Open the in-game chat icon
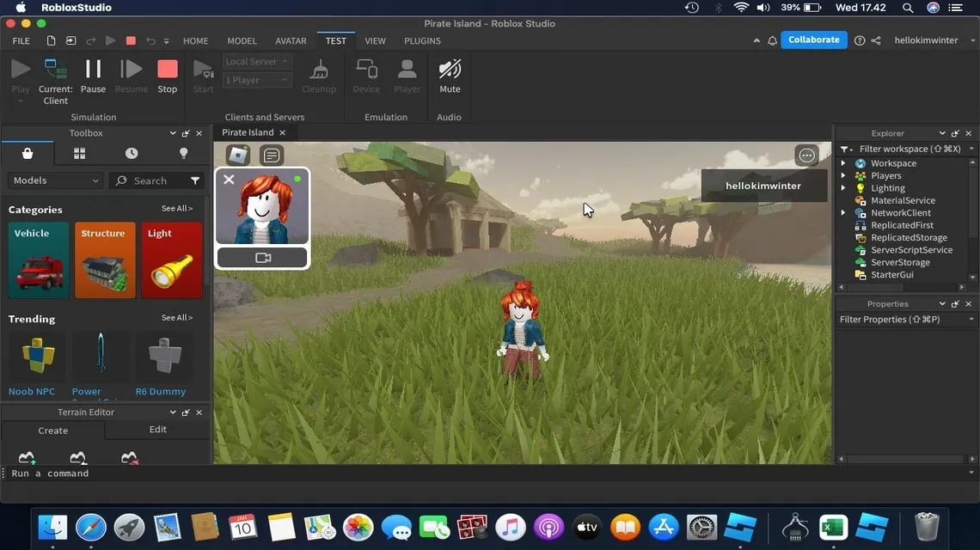 click(x=272, y=155)
